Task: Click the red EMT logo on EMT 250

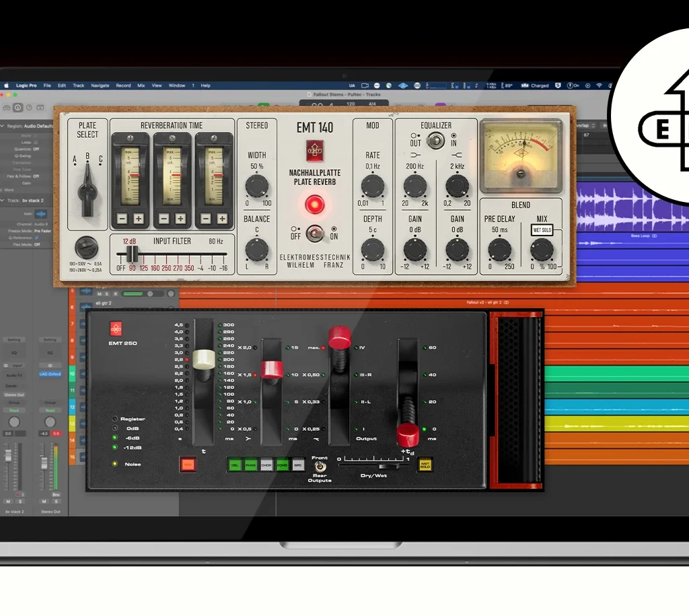Action: coord(116,329)
